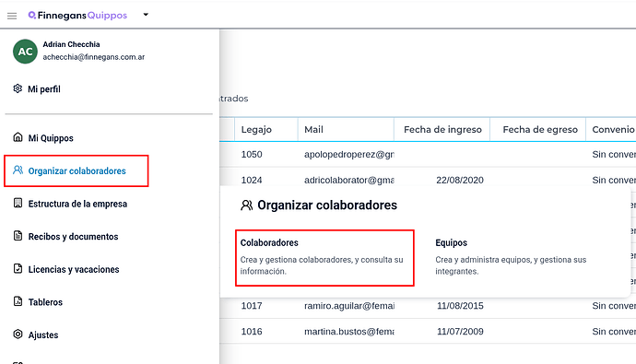Click the file-check icon for Licencias y vacaciones

pyautogui.click(x=18, y=268)
